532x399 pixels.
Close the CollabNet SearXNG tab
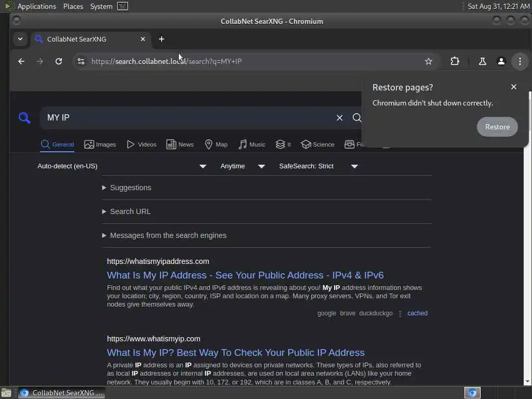pos(143,39)
